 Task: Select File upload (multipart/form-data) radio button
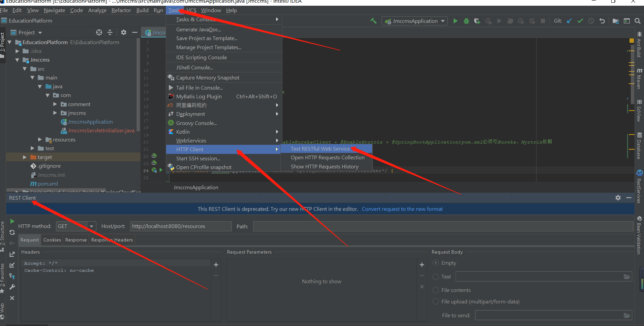tap(436, 301)
